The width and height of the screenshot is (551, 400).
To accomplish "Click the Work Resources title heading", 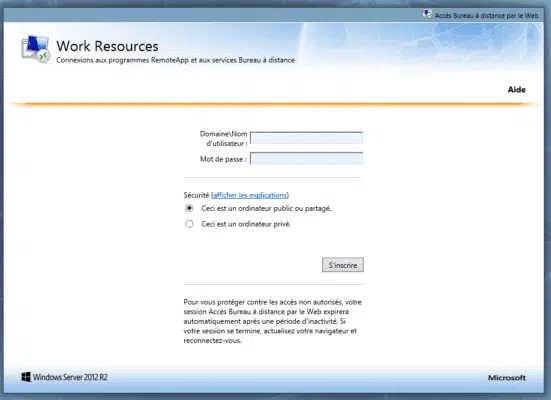I will click(107, 46).
